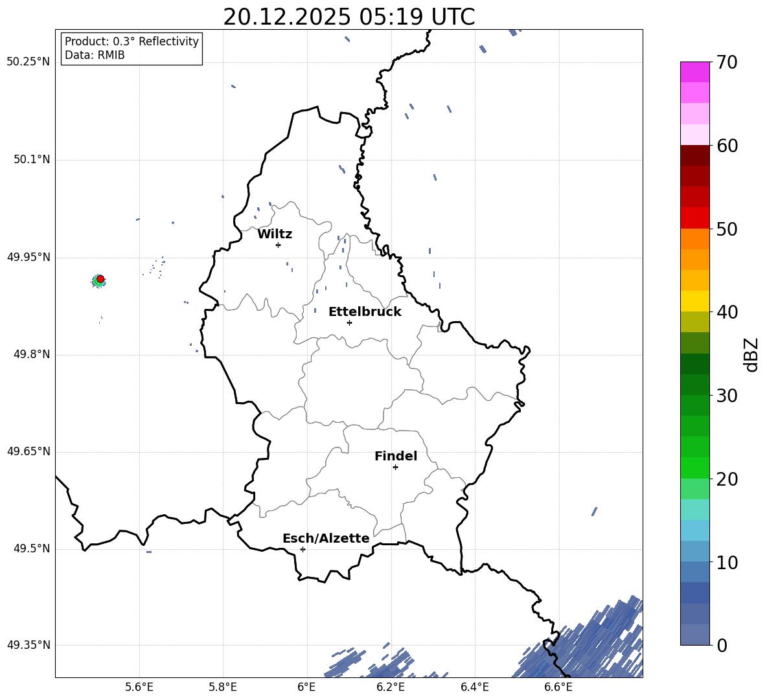Click the 5.8°E longitude label

[223, 688]
